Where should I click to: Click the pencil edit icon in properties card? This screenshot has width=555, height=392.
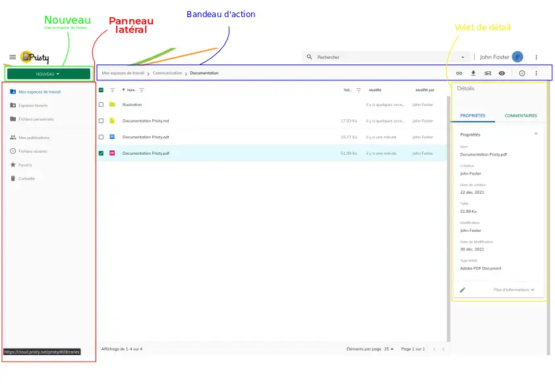[x=463, y=289]
